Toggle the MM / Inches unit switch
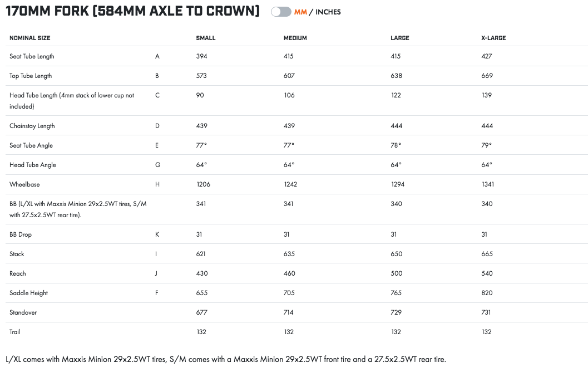Image resolution: width=588 pixels, height=372 pixels. click(281, 12)
